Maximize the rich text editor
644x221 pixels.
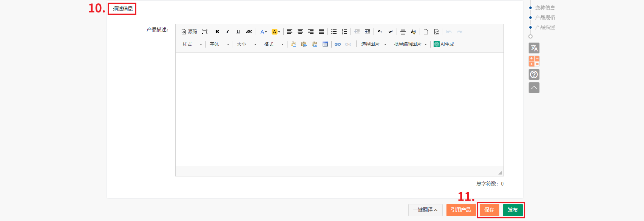[205, 32]
